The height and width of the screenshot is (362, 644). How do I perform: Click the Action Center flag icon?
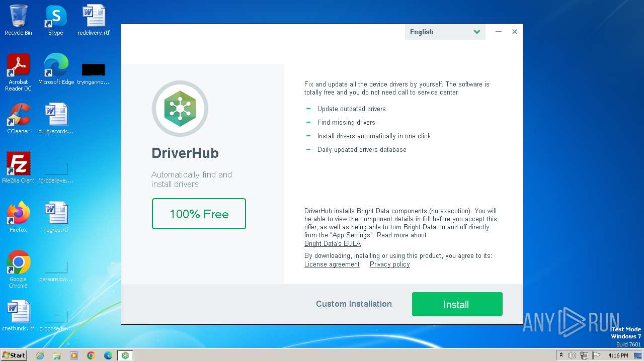pyautogui.click(x=596, y=355)
